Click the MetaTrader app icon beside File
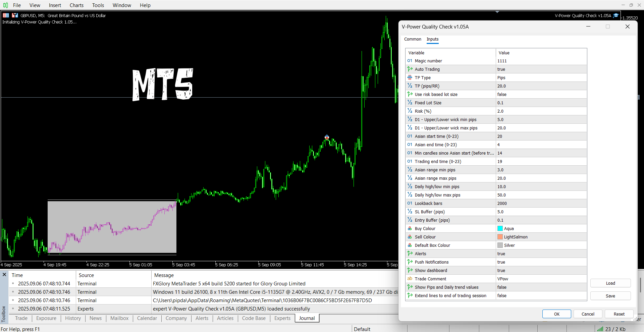The image size is (644, 332). click(5, 5)
